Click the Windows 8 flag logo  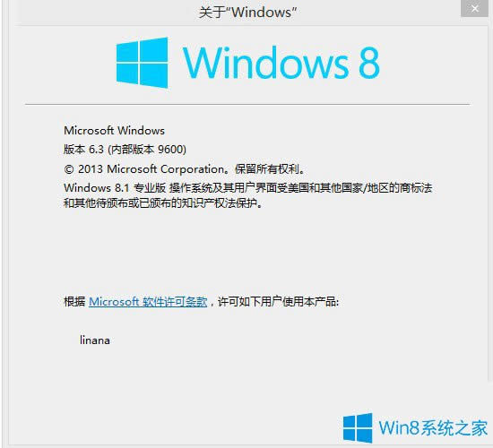click(x=142, y=63)
